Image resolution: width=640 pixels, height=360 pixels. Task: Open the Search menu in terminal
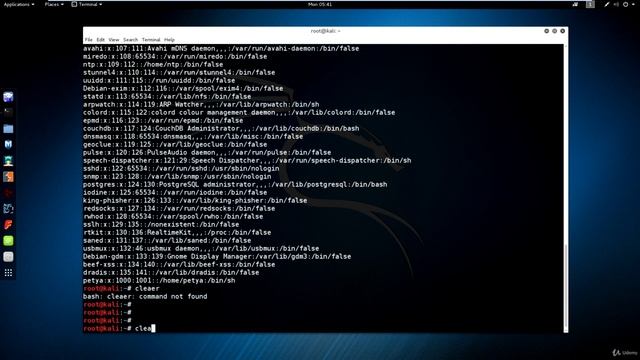click(131, 40)
